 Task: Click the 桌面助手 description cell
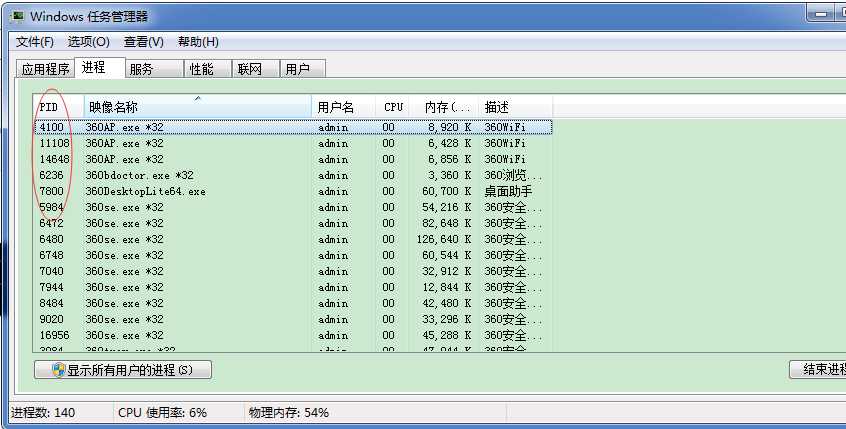click(508, 192)
